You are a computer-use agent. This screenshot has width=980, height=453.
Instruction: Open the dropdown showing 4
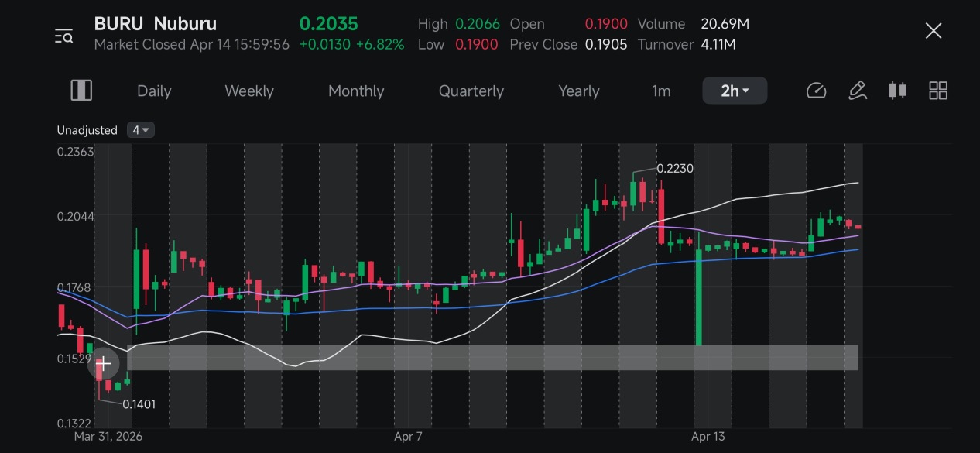pyautogui.click(x=141, y=130)
